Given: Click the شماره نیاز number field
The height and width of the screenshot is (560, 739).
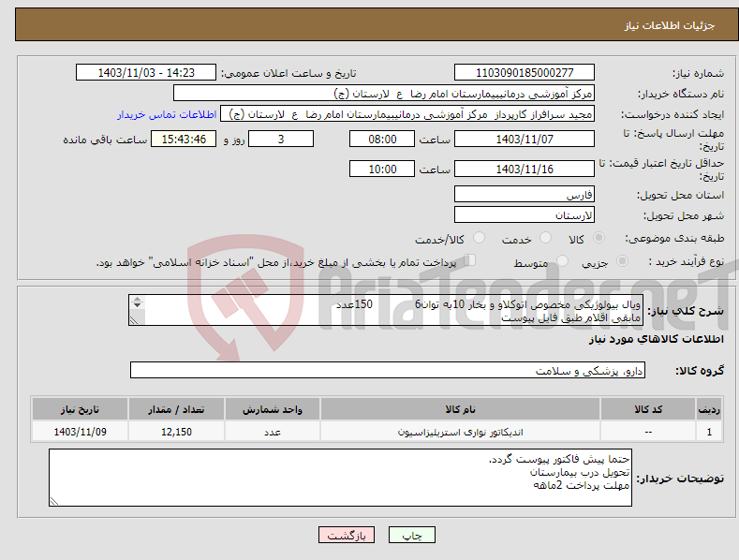Looking at the screenshot, I should (x=525, y=73).
